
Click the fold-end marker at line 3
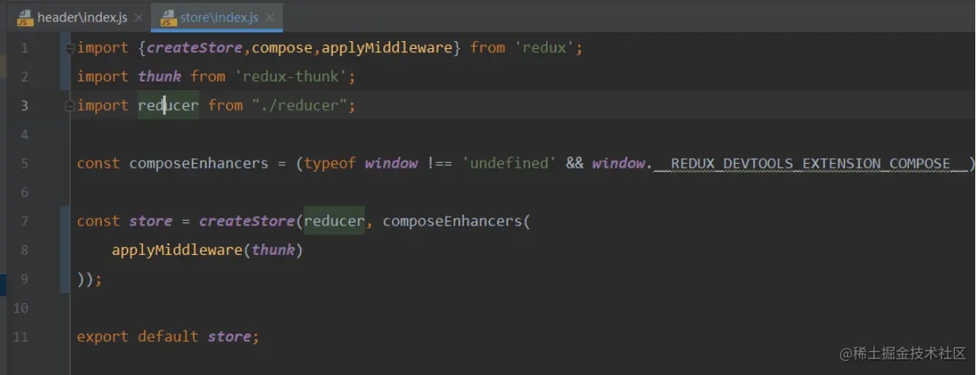(70, 106)
